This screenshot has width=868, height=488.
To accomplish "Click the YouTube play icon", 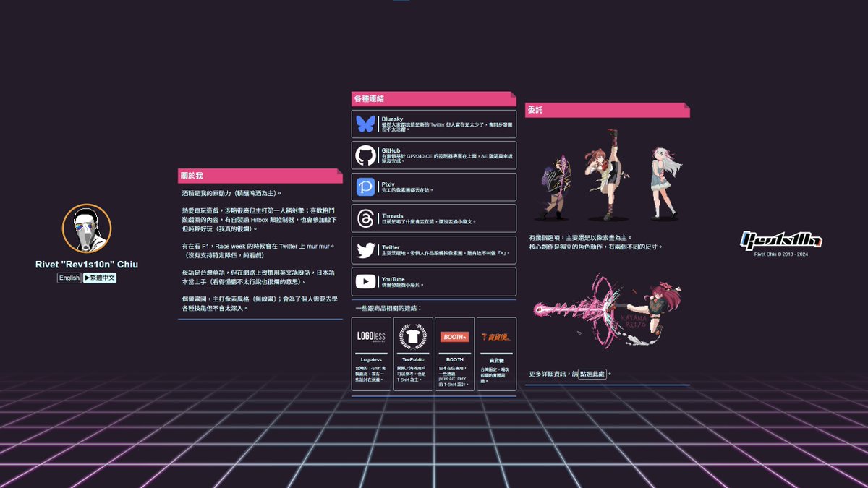I will [365, 281].
